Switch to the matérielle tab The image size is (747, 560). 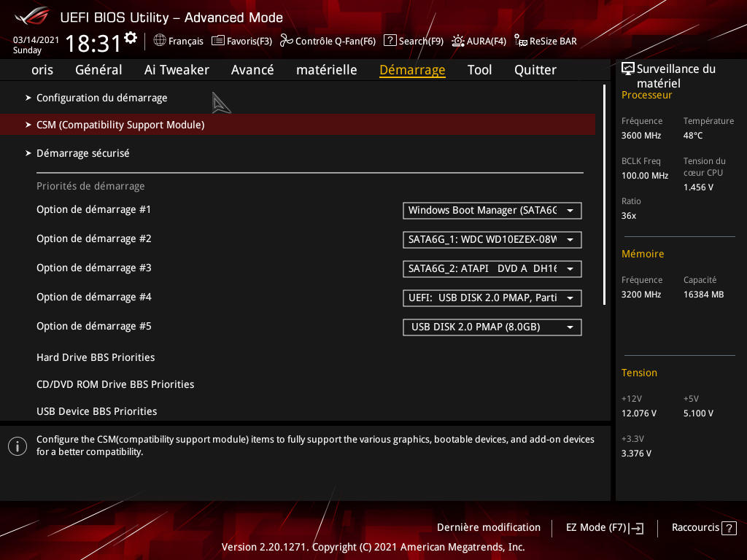[326, 70]
